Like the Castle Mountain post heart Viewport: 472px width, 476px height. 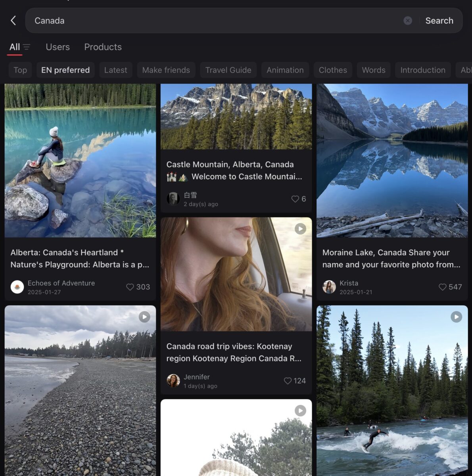[295, 199]
